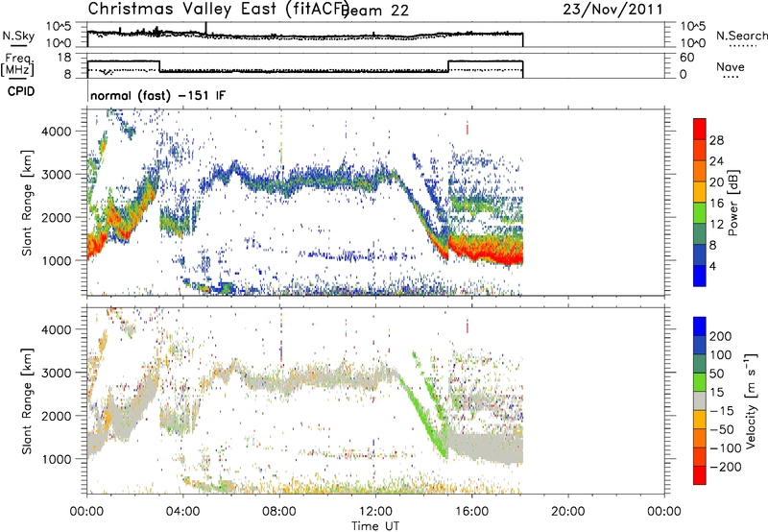768x532 pixels.
Task: Click the right-side Nave axis value '60'
Action: click(x=686, y=58)
